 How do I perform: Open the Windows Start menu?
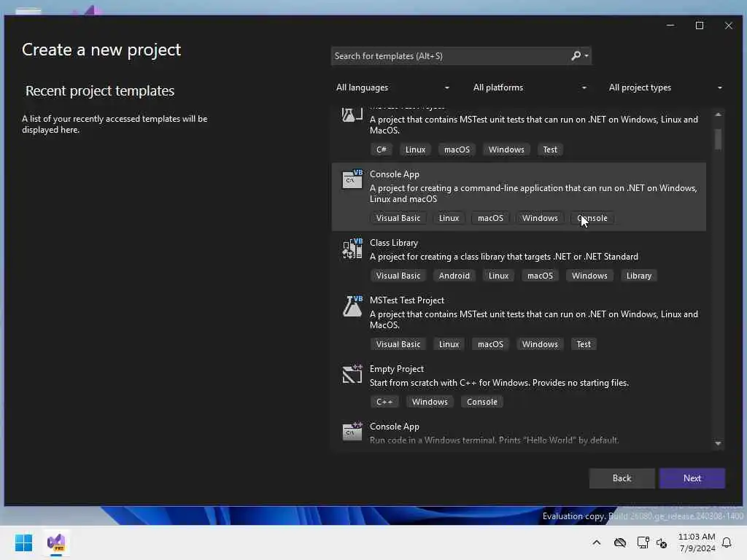[23, 542]
